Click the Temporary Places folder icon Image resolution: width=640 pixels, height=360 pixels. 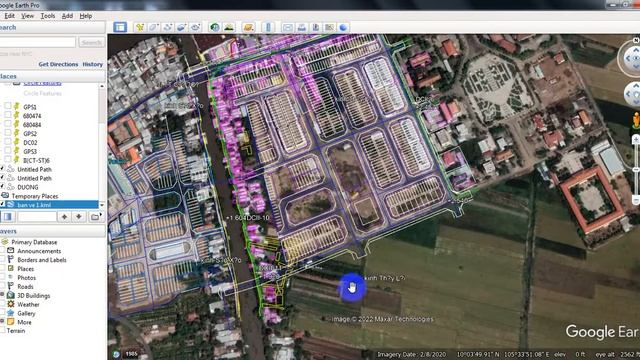coord(5,196)
